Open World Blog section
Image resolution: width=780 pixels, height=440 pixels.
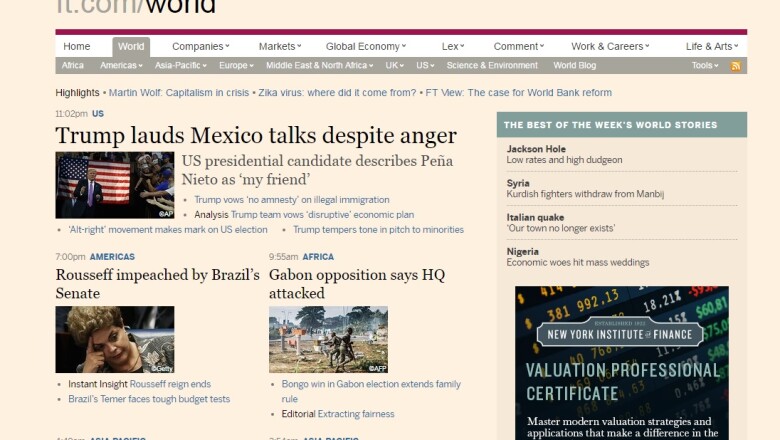(x=575, y=65)
